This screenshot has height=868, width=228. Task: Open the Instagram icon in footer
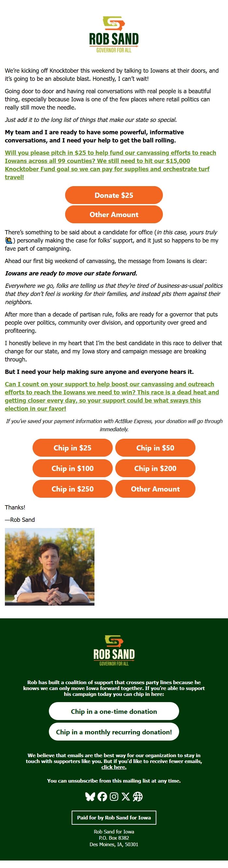pyautogui.click(x=114, y=796)
